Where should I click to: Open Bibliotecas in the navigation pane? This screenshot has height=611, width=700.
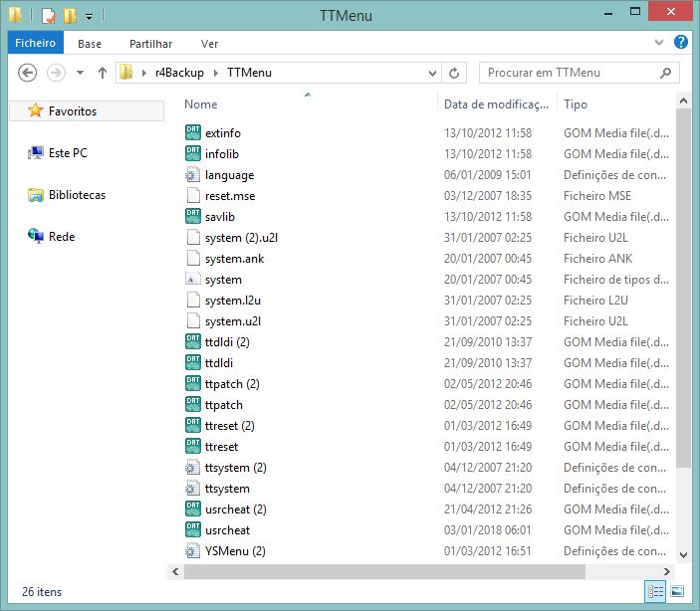point(77,195)
